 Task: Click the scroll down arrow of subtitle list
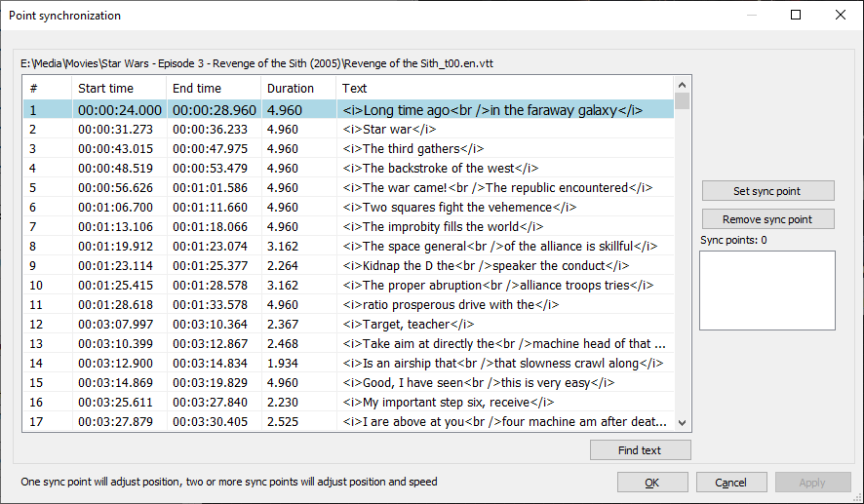click(683, 422)
